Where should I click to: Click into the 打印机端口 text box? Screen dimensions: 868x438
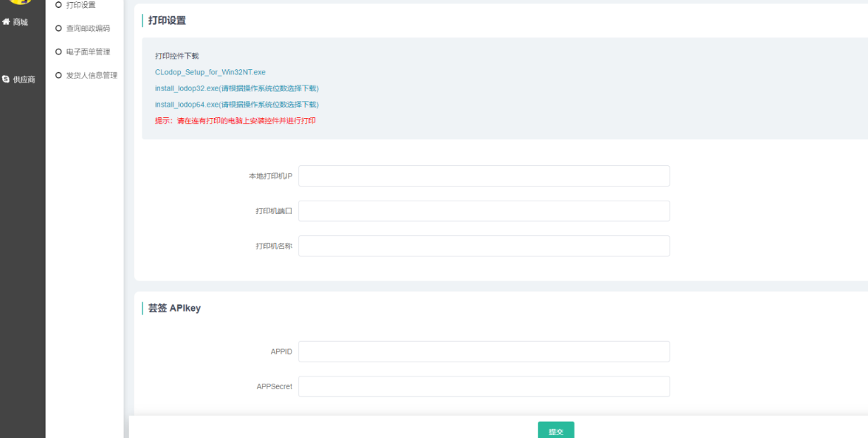point(483,211)
